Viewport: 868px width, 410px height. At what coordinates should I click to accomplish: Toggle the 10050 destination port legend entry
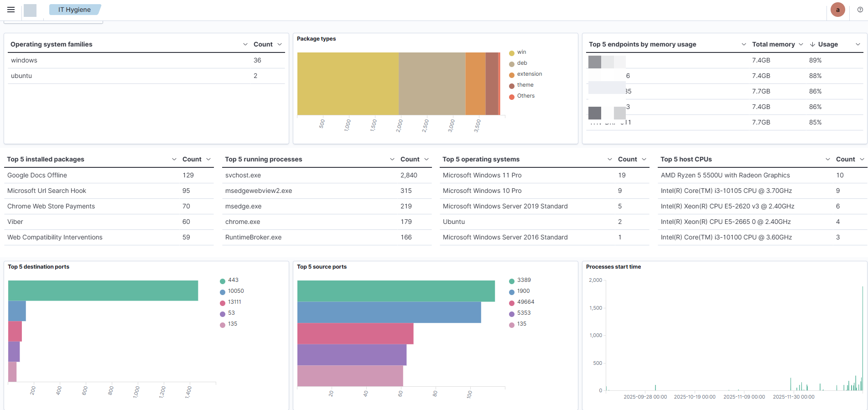(x=235, y=291)
